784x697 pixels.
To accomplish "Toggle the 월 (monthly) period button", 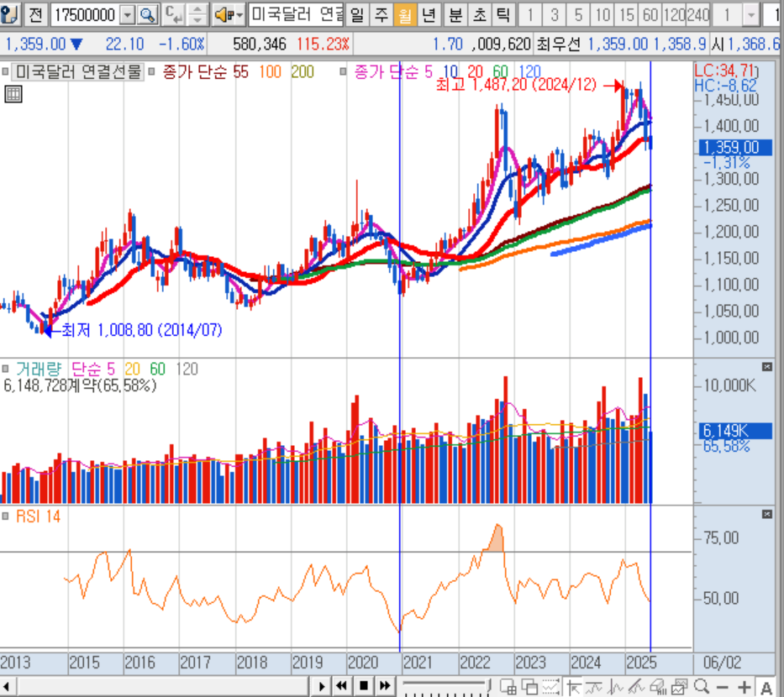I will click(405, 14).
